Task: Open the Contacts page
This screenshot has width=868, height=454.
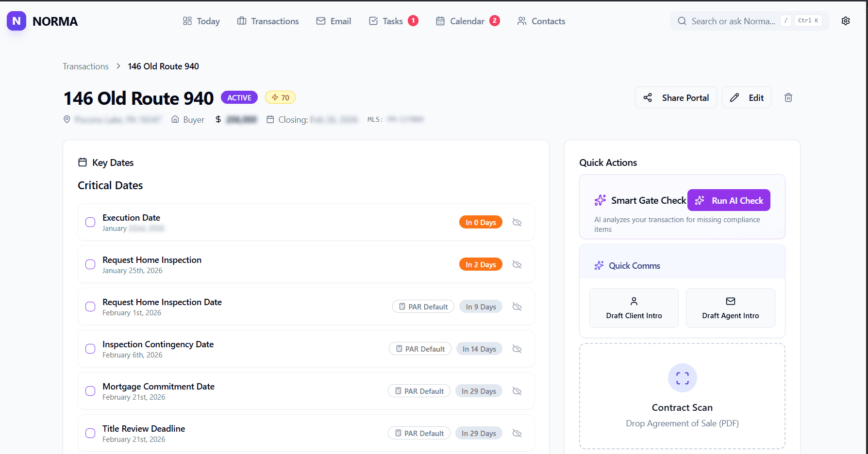Action: tap(540, 21)
